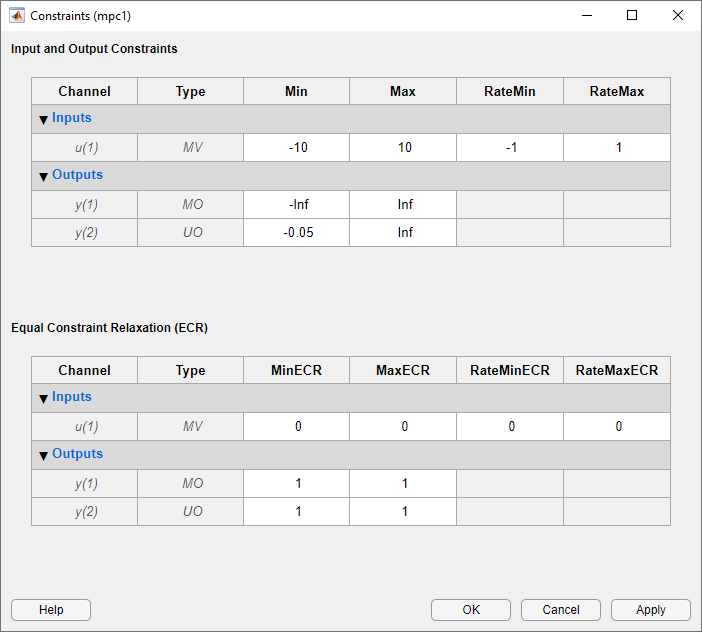The height and width of the screenshot is (632, 702).
Task: Cancel the constraints dialog
Action: coord(561,610)
